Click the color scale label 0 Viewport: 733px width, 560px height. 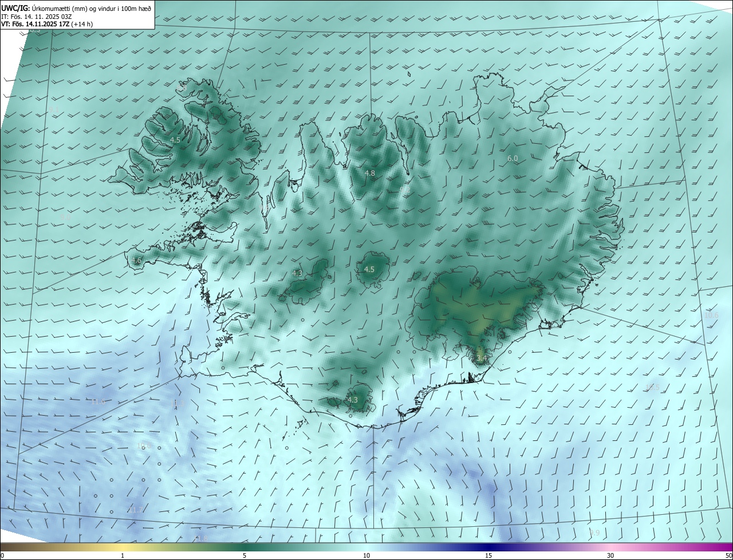click(x=2, y=555)
